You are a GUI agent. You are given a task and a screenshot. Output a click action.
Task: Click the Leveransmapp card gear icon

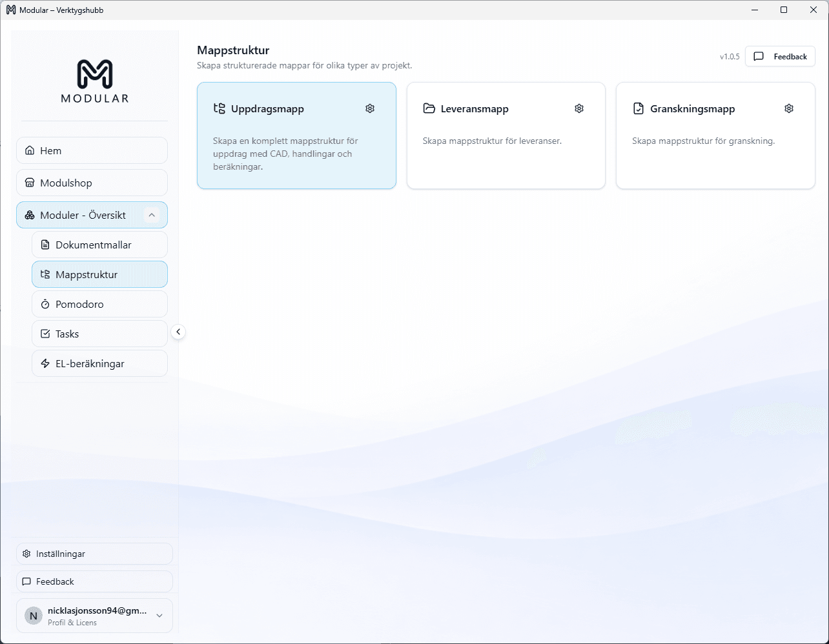[x=579, y=108]
